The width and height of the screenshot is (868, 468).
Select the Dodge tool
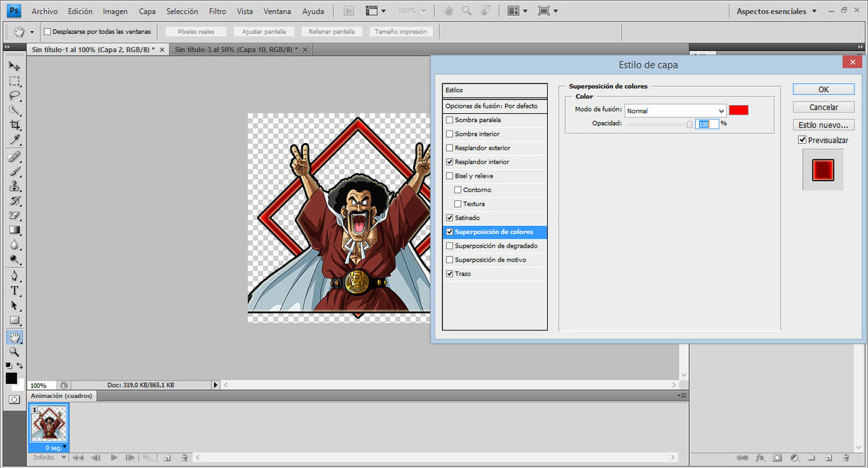click(14, 260)
